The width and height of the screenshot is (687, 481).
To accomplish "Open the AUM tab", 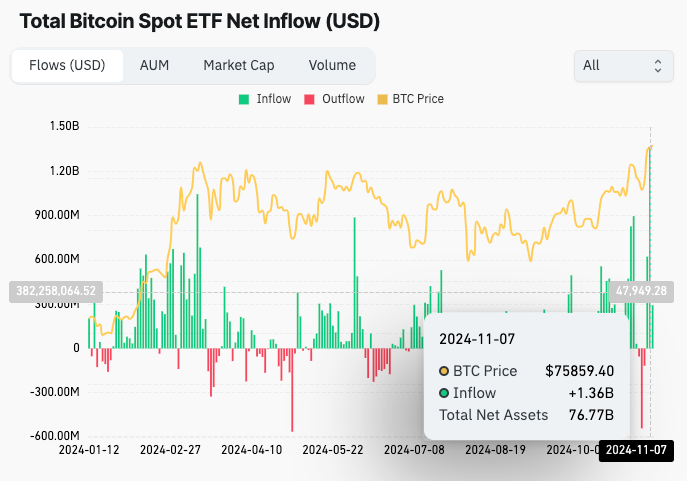I will (x=154, y=65).
